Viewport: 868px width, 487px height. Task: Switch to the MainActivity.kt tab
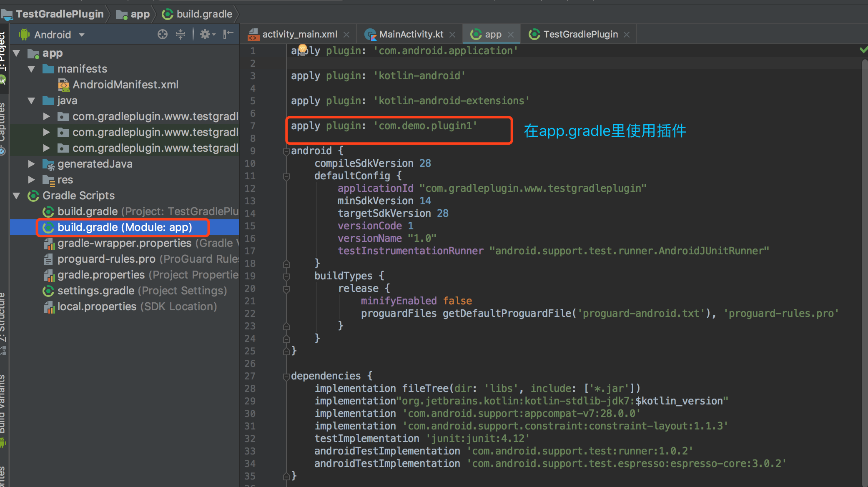click(411, 35)
